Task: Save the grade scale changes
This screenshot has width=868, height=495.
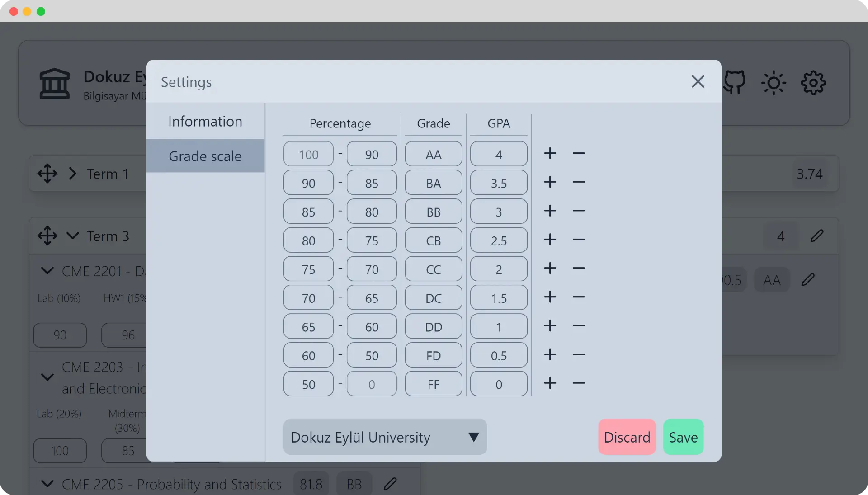Action: (683, 437)
